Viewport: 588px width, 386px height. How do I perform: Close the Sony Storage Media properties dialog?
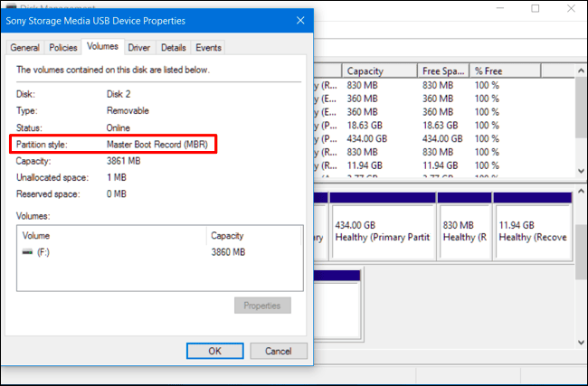point(299,20)
